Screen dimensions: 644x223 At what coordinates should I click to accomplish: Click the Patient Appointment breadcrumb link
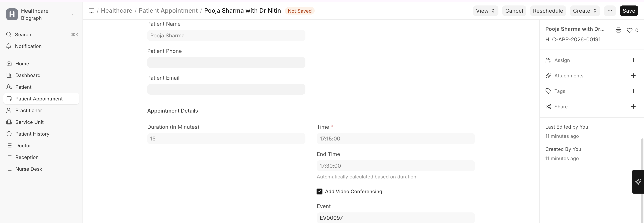point(168,11)
